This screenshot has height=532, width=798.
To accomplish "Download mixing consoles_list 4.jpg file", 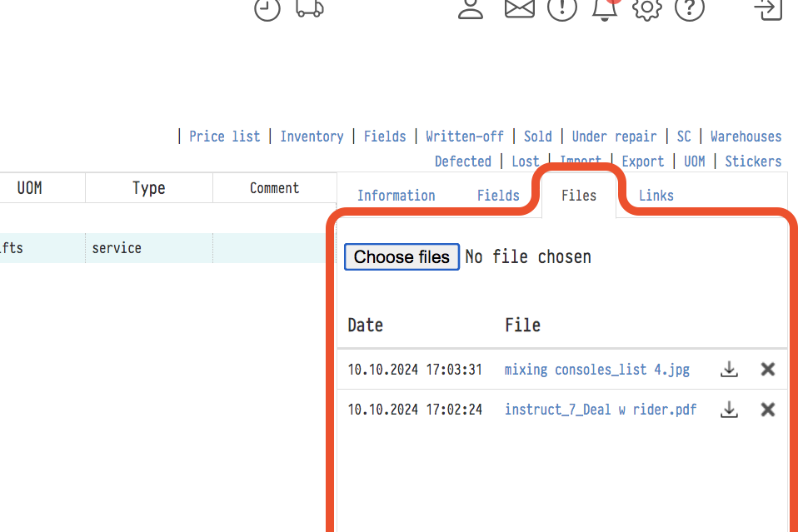I will coord(729,370).
